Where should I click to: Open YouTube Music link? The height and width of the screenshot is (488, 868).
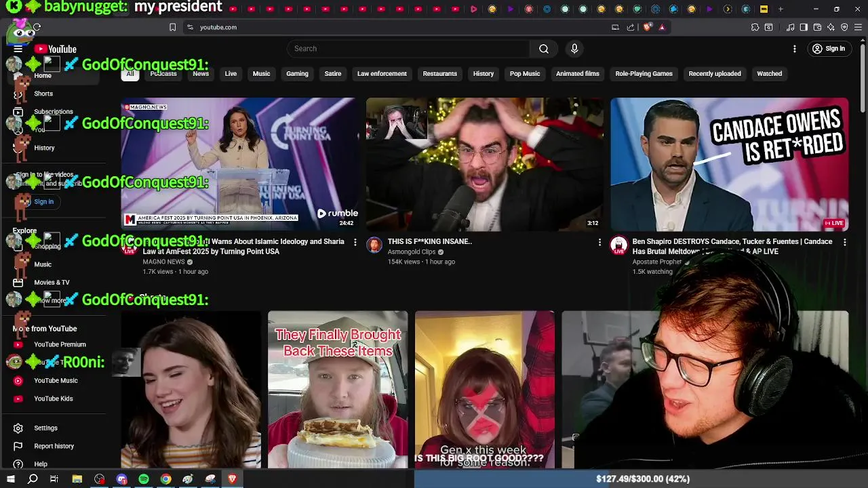coord(56,381)
